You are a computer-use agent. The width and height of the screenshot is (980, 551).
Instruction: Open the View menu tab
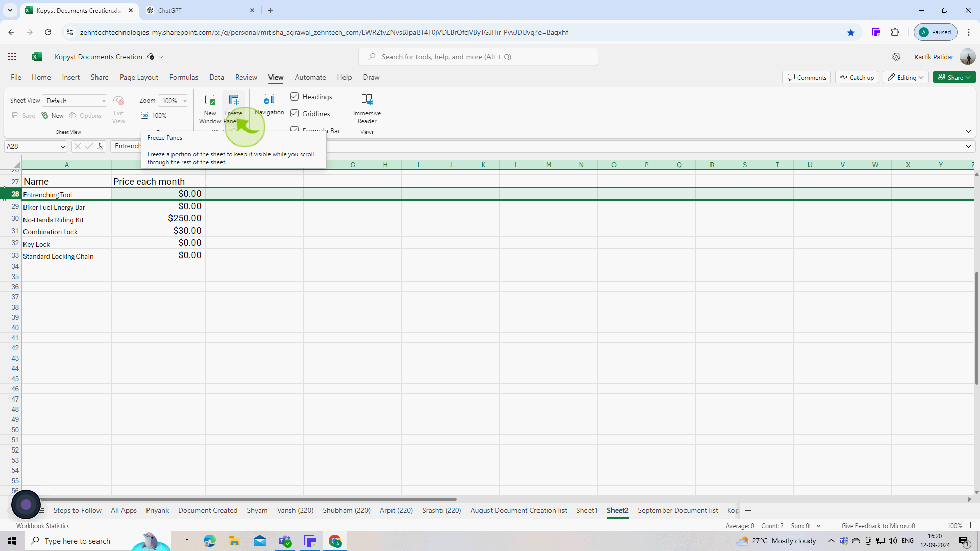(x=276, y=77)
